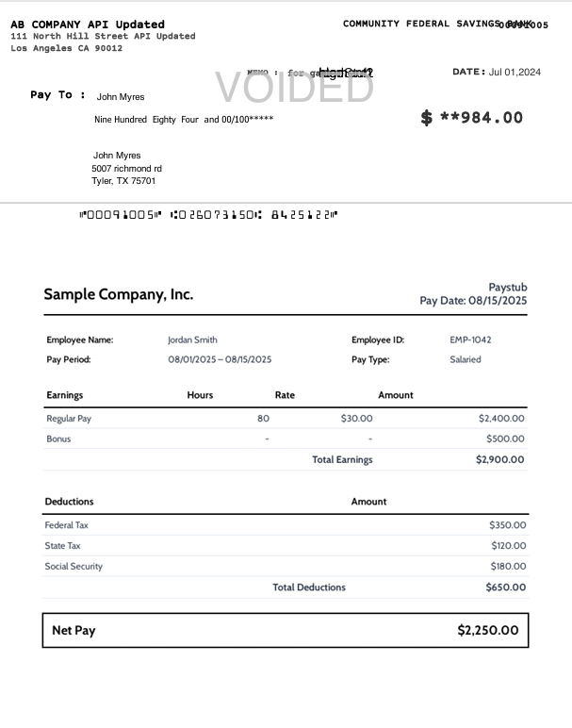Click the Total Earnings value $2,900.00
This screenshot has width=572, height=728.
click(499, 459)
